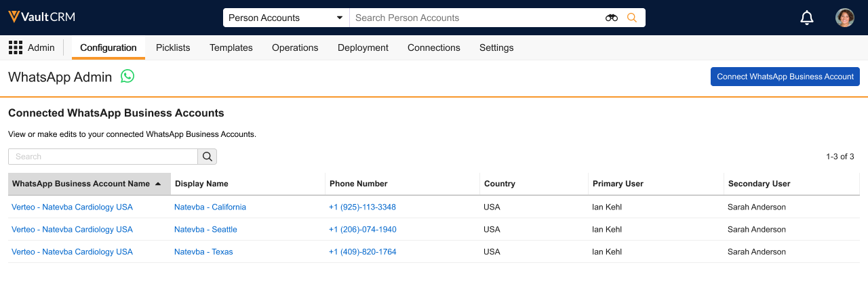Open the notifications bell

(x=807, y=18)
